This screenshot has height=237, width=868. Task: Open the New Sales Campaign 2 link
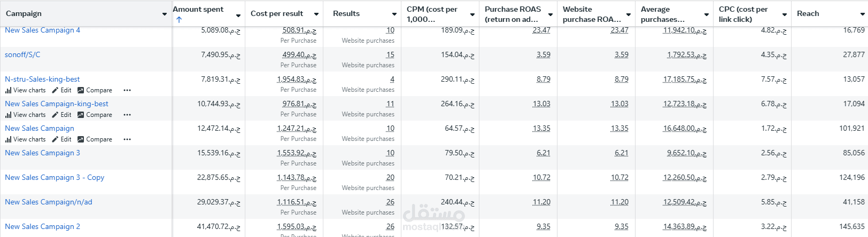42,226
